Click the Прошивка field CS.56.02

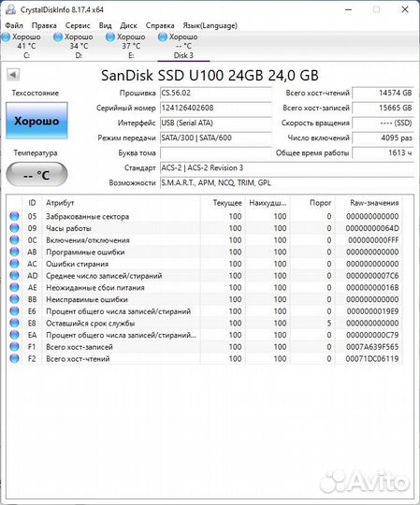point(216,93)
